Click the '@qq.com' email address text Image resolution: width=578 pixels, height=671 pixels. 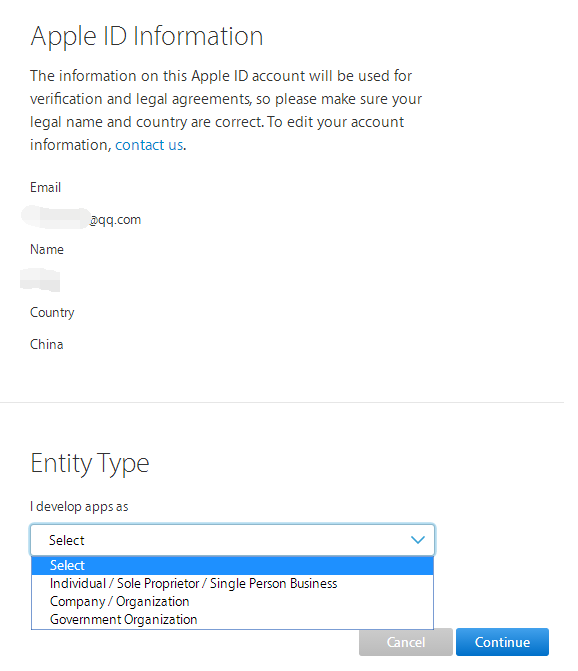[x=115, y=220]
